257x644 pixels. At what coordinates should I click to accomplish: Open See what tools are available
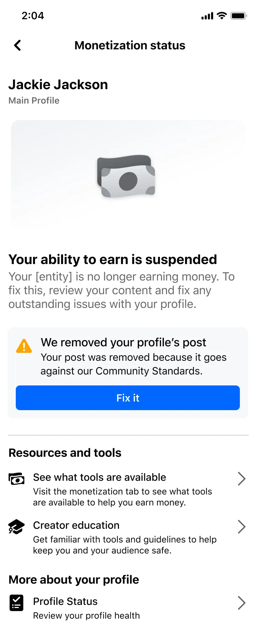(x=99, y=477)
